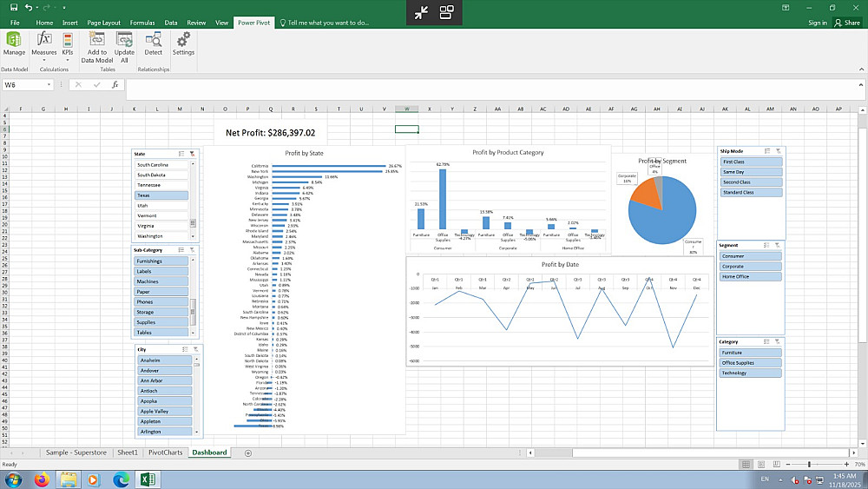Click the zoom slider handle
The width and height of the screenshot is (868, 489).
(809, 464)
